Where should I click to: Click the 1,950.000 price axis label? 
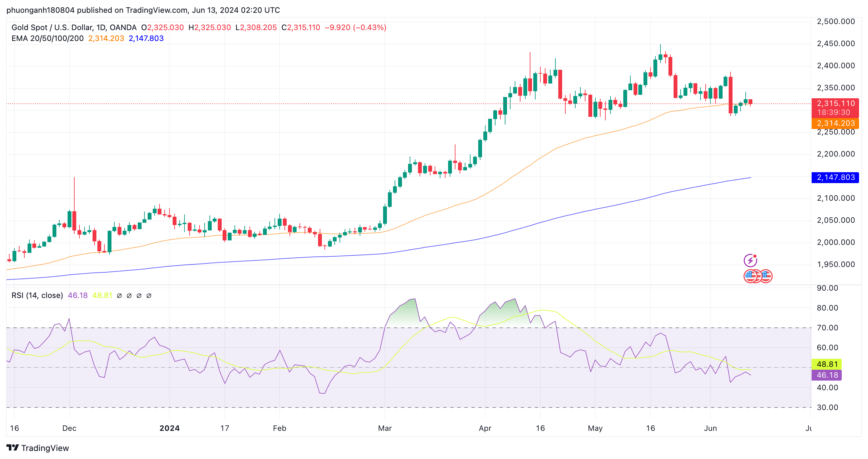pyautogui.click(x=836, y=264)
